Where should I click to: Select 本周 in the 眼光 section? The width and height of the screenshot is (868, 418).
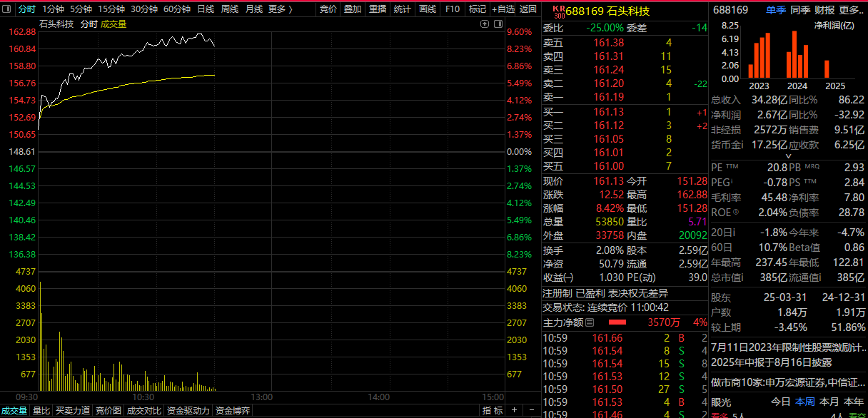pyautogui.click(x=805, y=402)
